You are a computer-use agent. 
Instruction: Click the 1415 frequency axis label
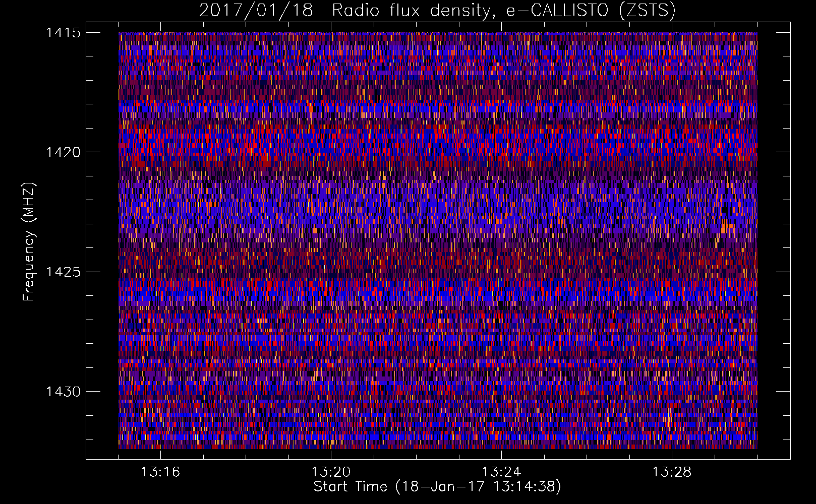[x=63, y=33]
